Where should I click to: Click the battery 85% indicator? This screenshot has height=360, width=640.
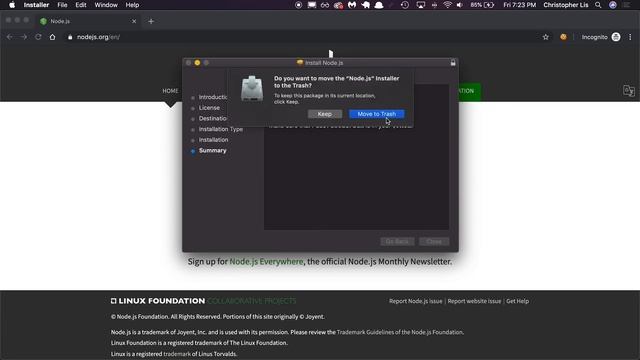pyautogui.click(x=482, y=5)
